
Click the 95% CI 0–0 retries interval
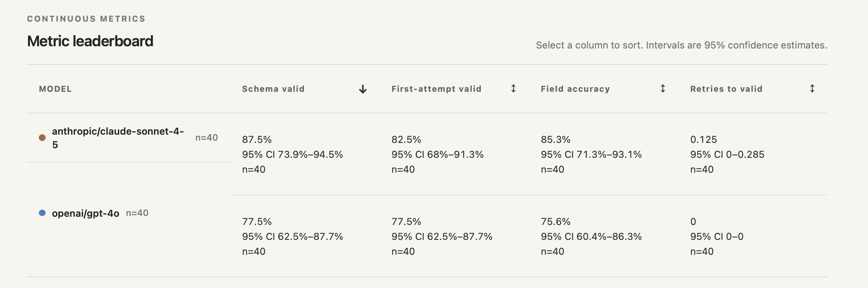tap(717, 237)
